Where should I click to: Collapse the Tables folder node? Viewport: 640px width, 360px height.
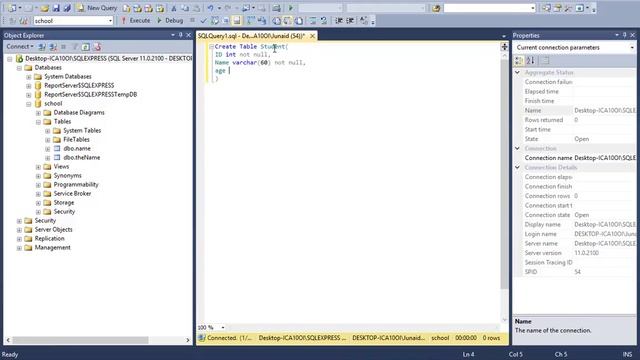pos(38,122)
